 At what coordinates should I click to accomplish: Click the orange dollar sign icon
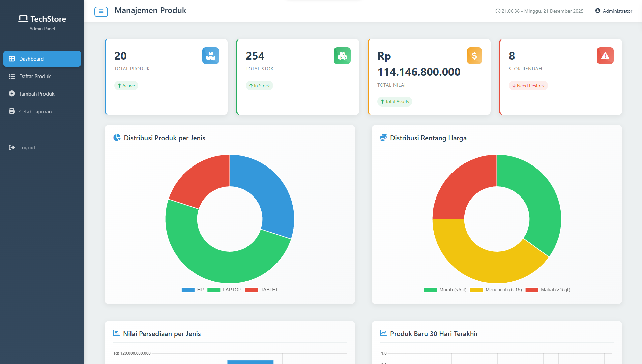474,56
